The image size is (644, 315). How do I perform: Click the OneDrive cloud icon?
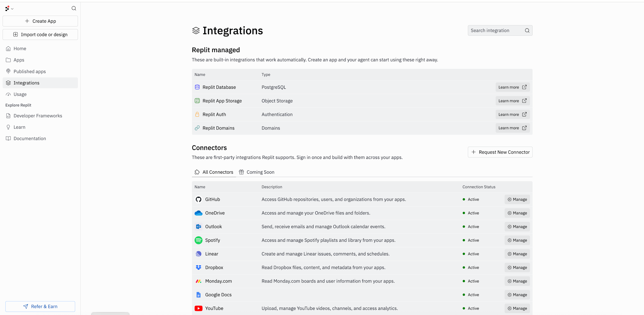tap(198, 213)
